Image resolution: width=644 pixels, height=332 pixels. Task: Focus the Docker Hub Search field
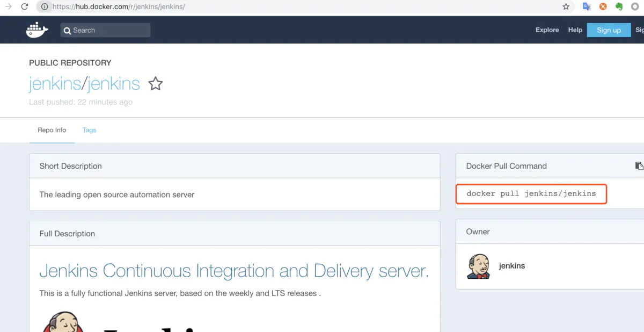tap(105, 30)
